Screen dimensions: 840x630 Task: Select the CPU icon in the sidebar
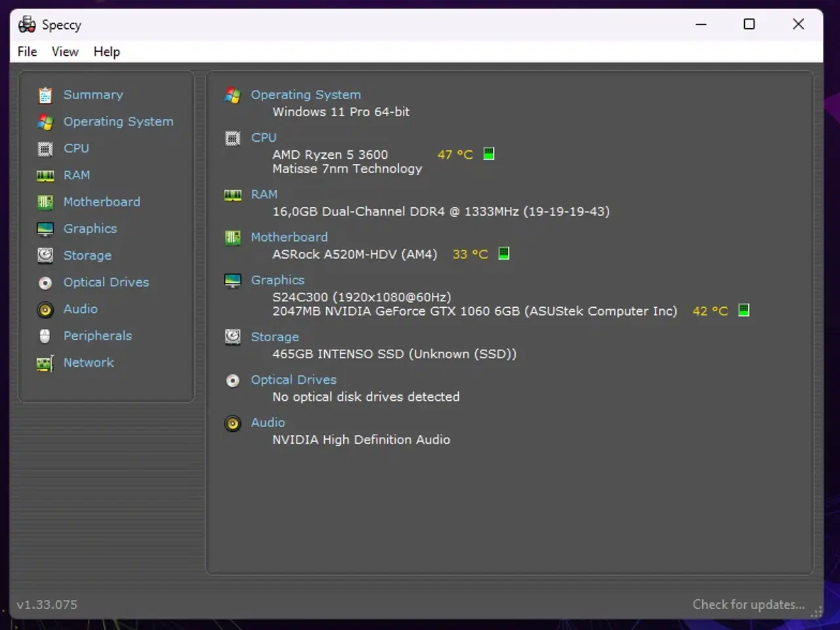(45, 148)
